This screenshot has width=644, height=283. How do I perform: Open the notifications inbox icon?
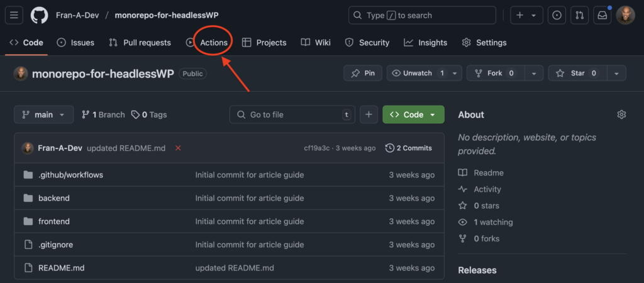(x=602, y=15)
